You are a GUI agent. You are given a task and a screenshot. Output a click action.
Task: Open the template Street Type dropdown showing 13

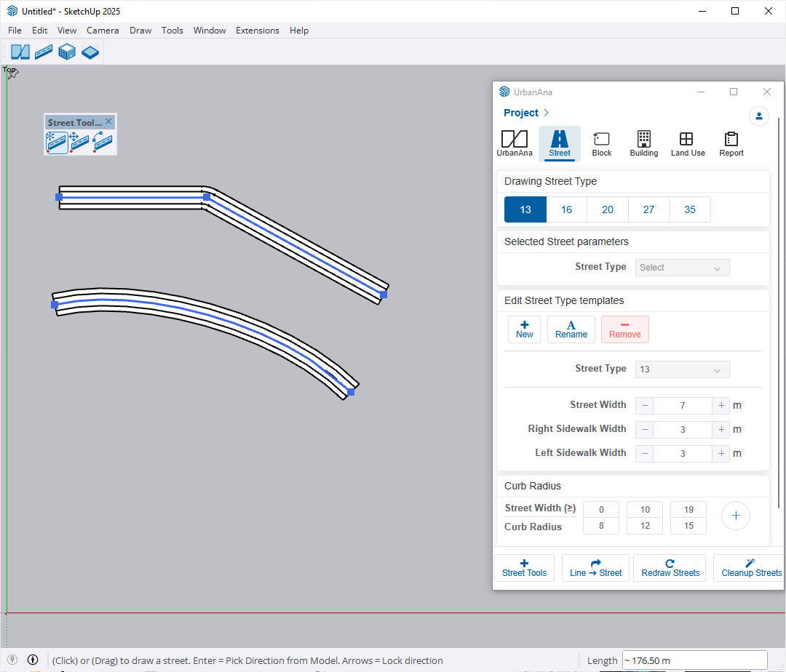pyautogui.click(x=682, y=369)
